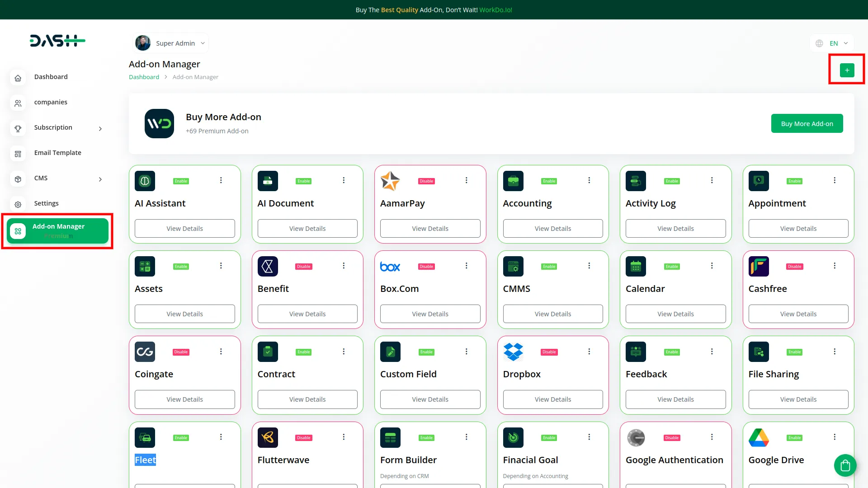Click the DASH logo in sidebar
This screenshot has width=868, height=488.
pos(57,41)
